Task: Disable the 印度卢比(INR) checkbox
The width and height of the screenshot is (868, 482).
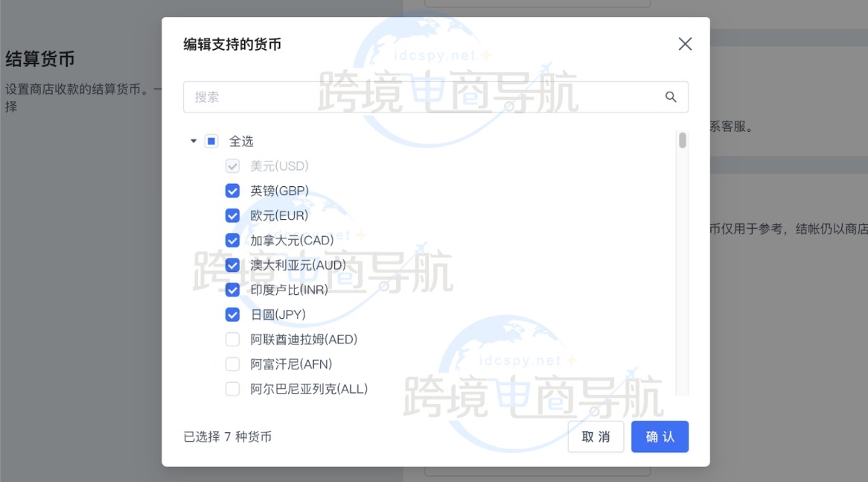Action: 232,290
